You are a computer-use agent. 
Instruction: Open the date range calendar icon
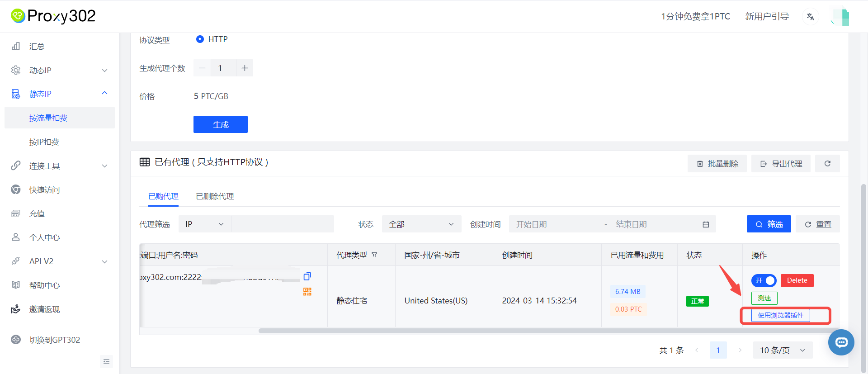706,224
